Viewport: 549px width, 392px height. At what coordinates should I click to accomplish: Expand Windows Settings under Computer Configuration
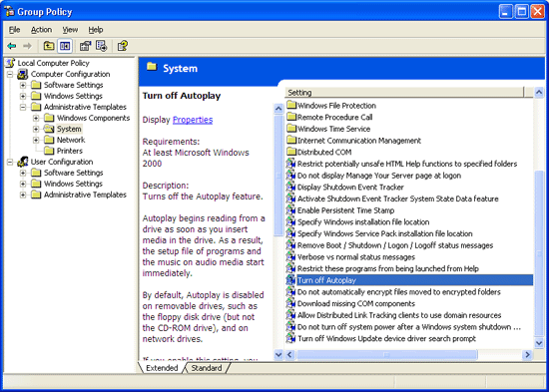23,96
